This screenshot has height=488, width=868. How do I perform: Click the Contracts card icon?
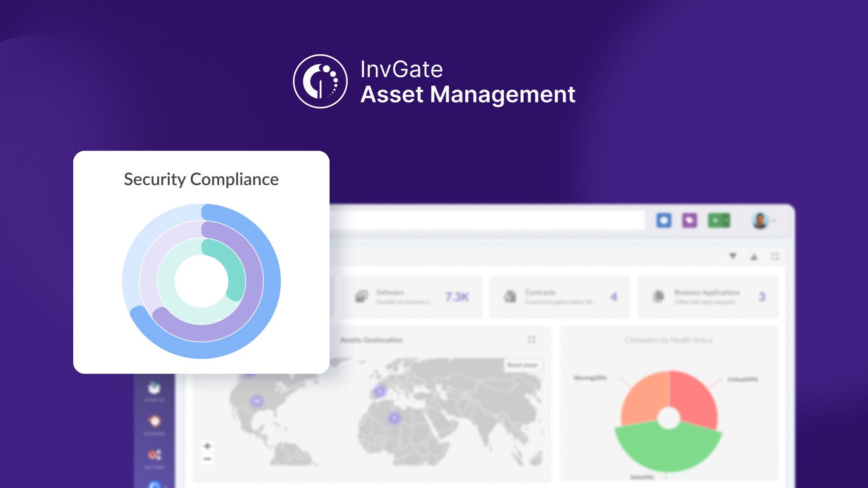[510, 296]
